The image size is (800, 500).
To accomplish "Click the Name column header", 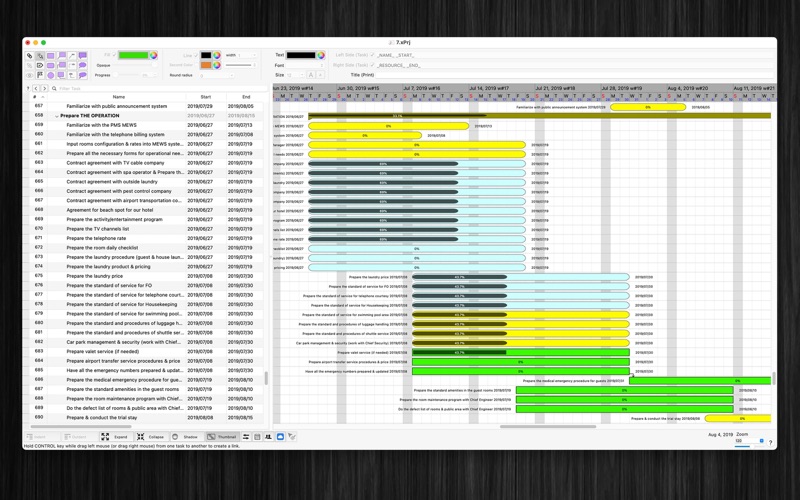I will click(x=118, y=97).
